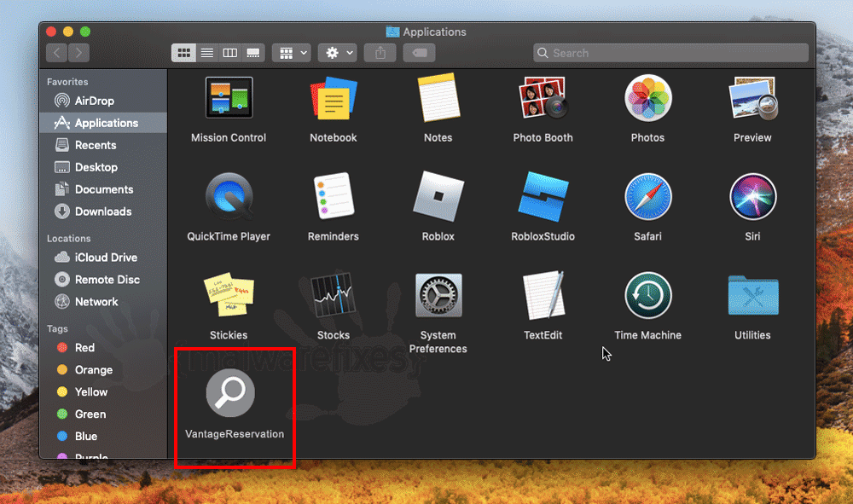Open the Reminders app
Screen dimensions: 853x504
pos(334,196)
